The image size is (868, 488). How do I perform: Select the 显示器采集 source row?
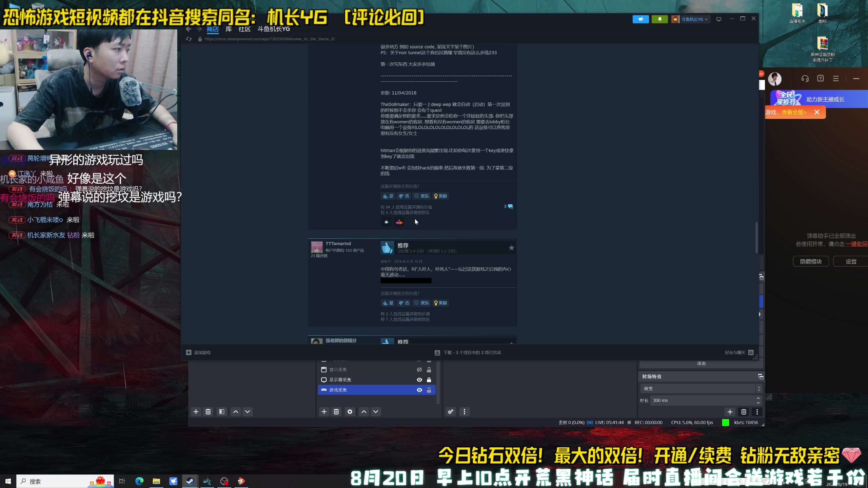click(377, 380)
